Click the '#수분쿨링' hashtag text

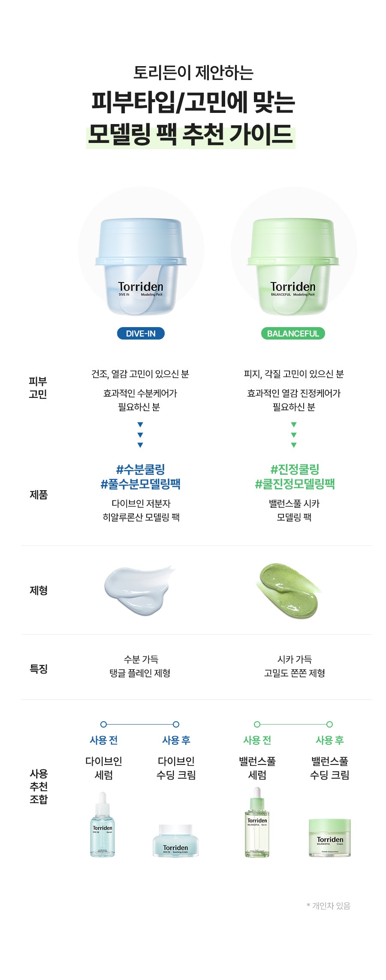pyautogui.click(x=141, y=469)
